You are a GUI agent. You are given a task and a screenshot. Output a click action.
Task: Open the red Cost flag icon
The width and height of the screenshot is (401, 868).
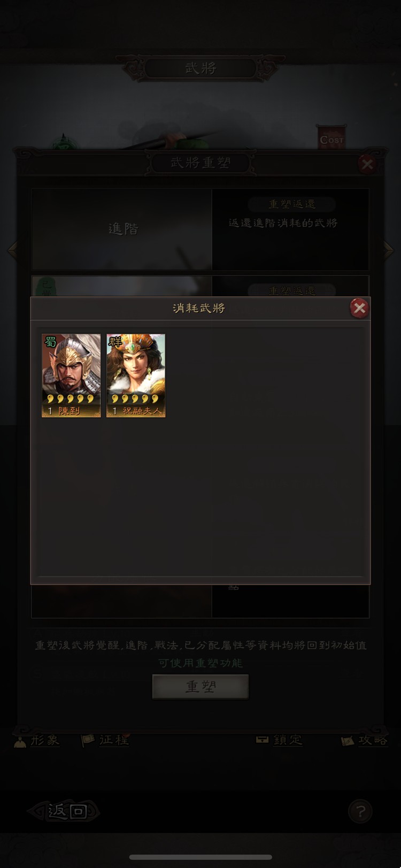coord(331,137)
